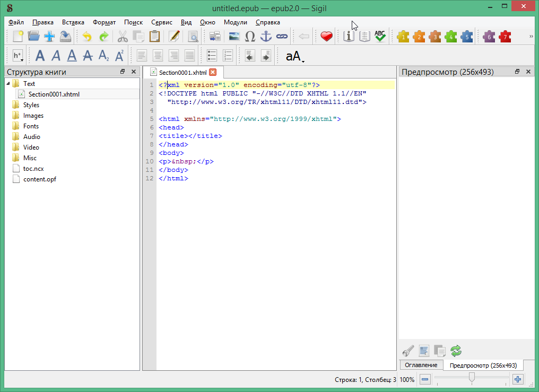Viewport: 539px width, 392px height.
Task: Click the Insert Special Character omega icon
Action: (250, 37)
